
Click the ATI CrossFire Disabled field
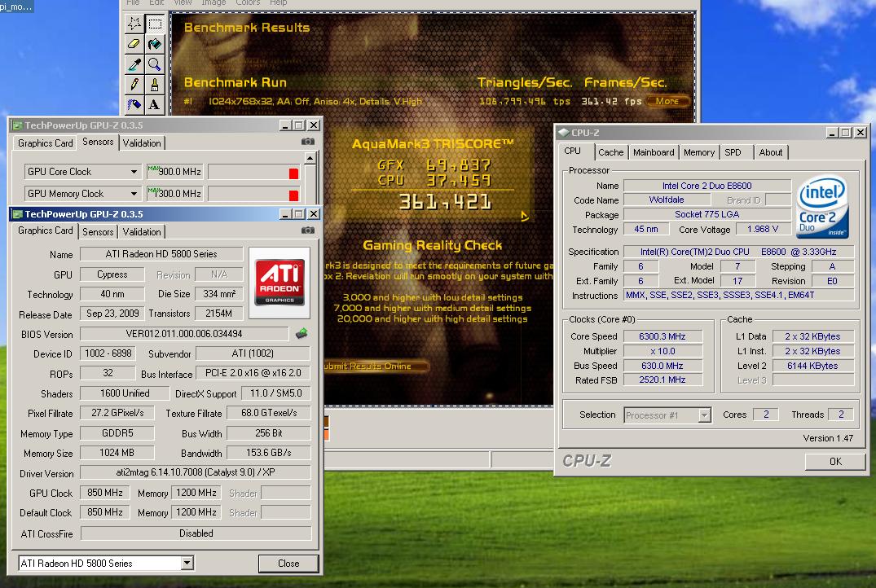pos(196,533)
